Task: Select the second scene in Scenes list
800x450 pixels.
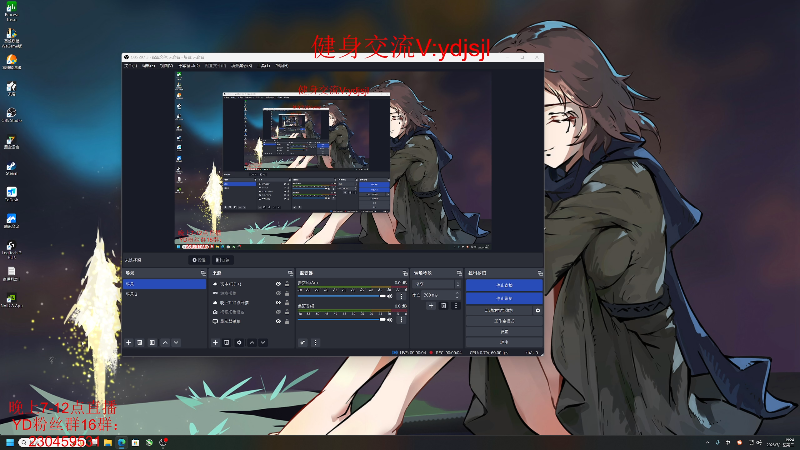Action: coord(164,294)
